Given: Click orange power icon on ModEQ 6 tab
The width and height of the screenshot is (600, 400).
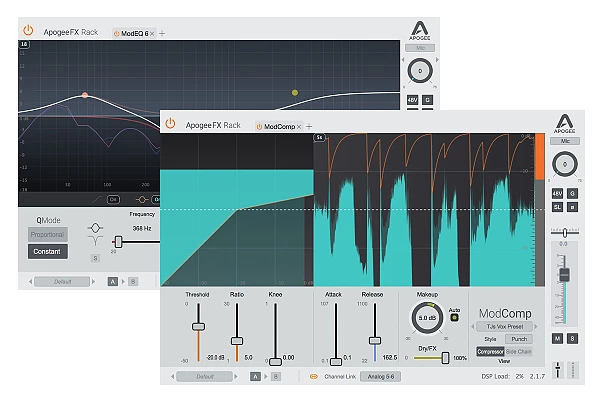Looking at the screenshot, I should [117, 34].
